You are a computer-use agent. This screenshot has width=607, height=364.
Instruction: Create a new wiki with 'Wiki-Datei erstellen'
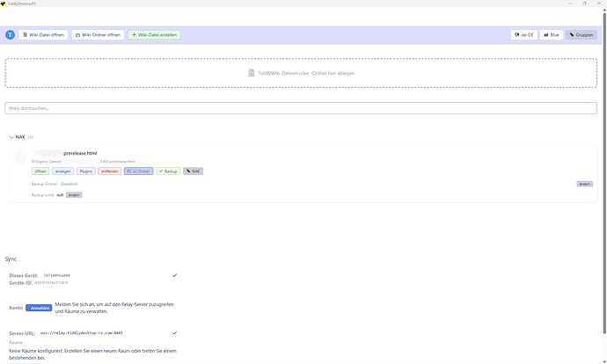tap(155, 35)
